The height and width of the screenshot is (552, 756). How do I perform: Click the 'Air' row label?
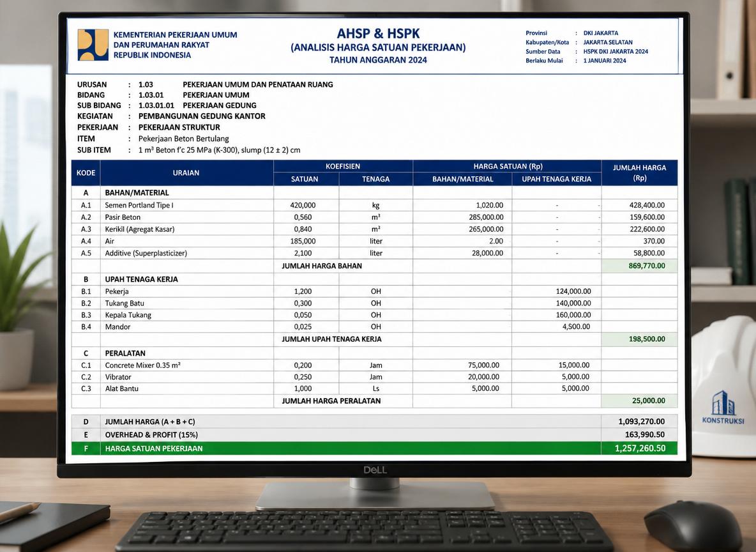click(109, 241)
